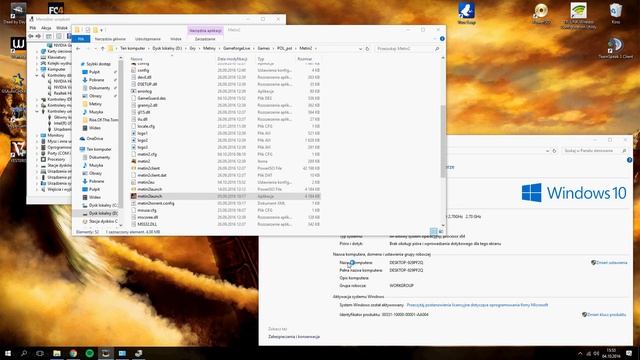Open OneDrive in Explorer navigation pane
The image size is (640, 360).
92,139
